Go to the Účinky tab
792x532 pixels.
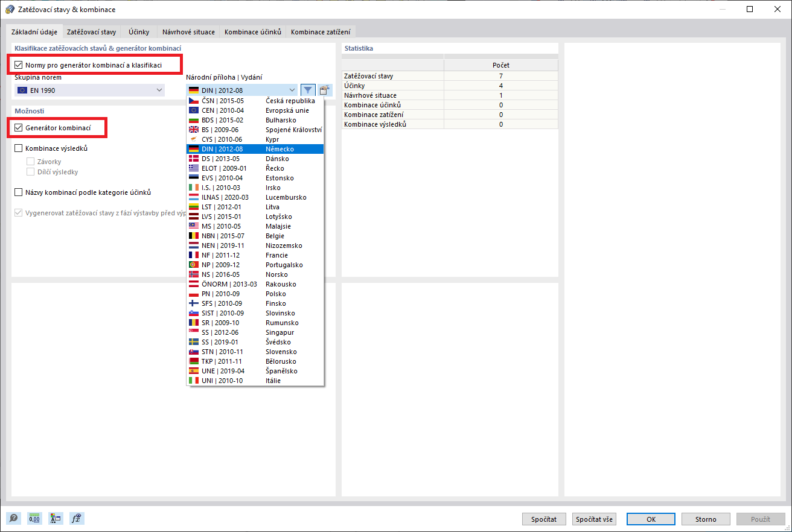pos(139,32)
